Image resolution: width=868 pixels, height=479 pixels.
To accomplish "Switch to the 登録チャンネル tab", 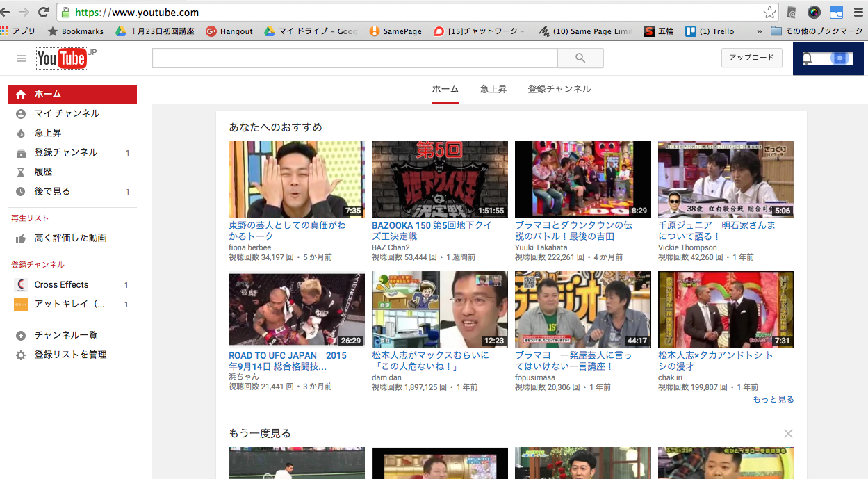I will 559,89.
